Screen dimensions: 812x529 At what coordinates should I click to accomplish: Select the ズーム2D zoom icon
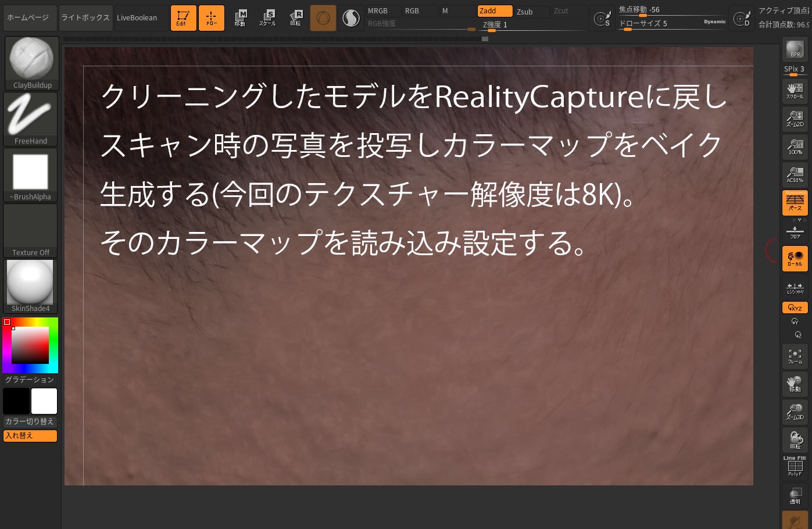[795, 119]
